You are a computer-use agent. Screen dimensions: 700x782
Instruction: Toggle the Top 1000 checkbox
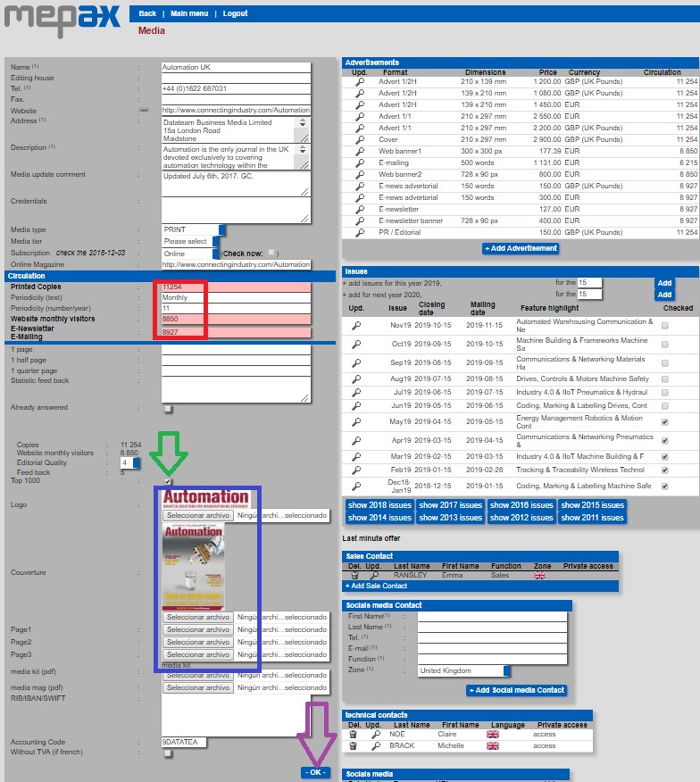(168, 481)
